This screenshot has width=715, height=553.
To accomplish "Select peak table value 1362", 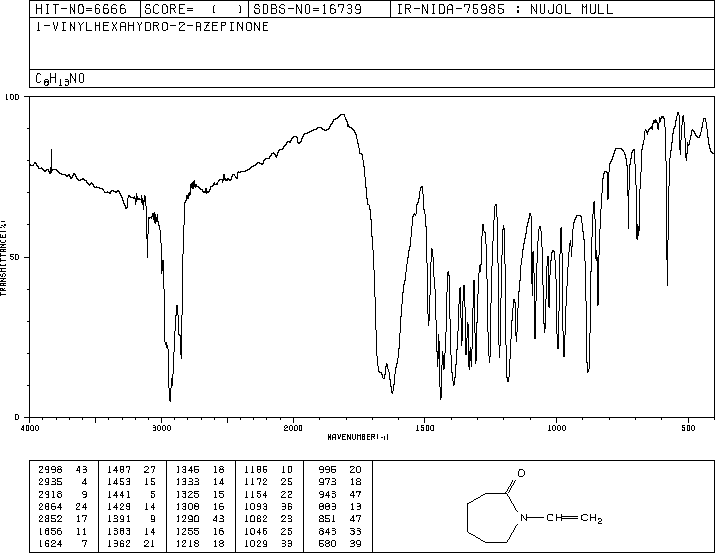I will [119, 543].
